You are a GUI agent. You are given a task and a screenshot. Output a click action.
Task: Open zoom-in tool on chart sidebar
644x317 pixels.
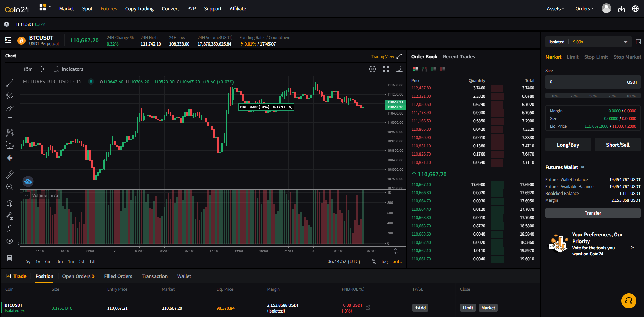click(x=10, y=187)
